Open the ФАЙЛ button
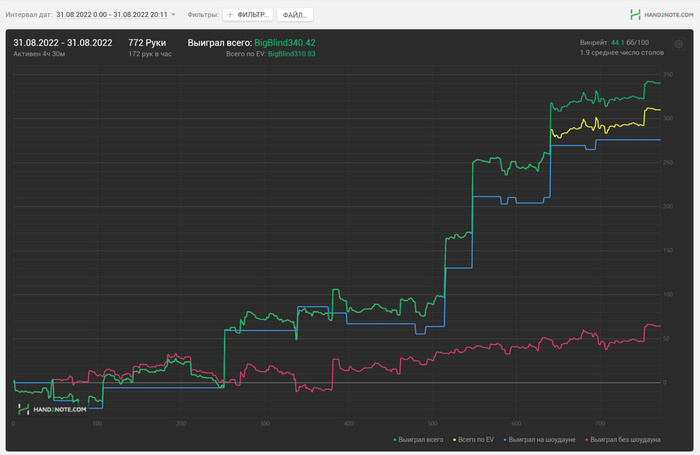 point(295,15)
